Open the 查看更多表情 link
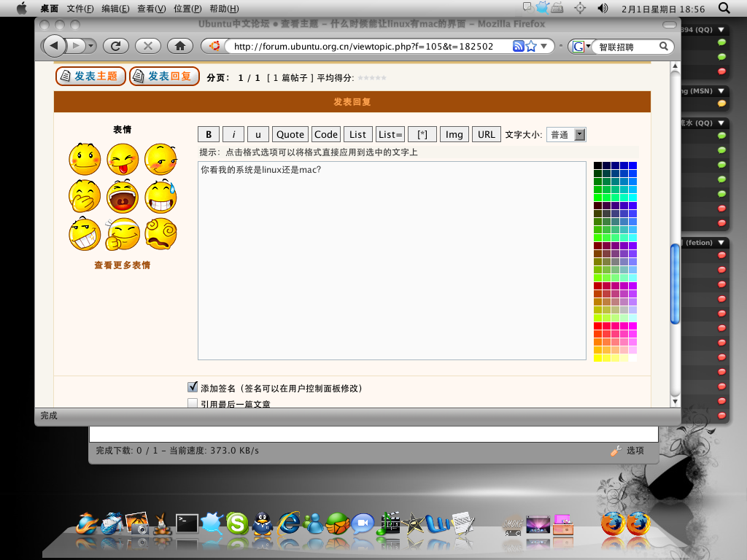This screenshot has width=747, height=560. point(123,265)
